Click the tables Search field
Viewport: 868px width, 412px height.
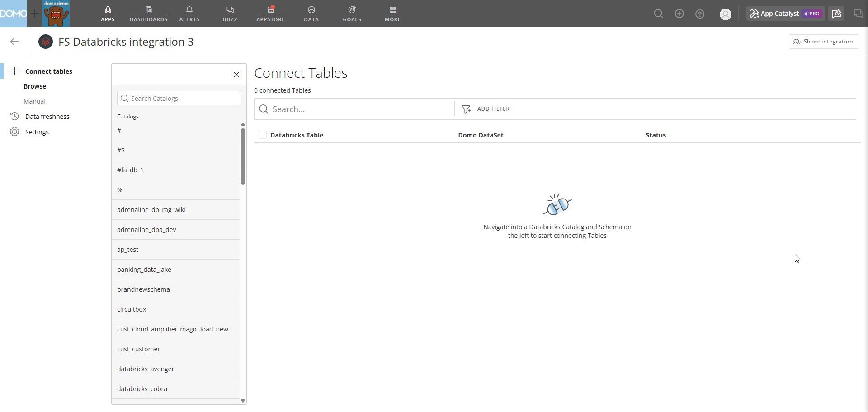point(354,109)
